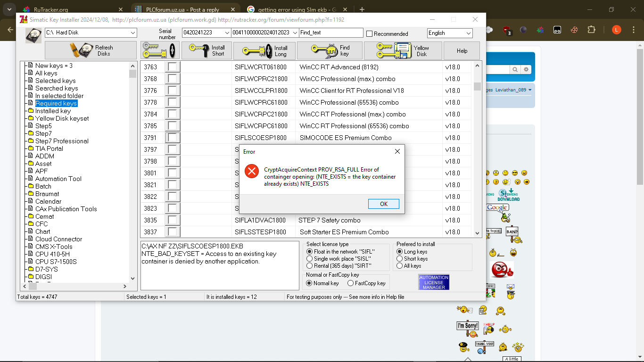The image size is (644, 362).
Task: Click the Yellow Disk button
Action: (403, 50)
